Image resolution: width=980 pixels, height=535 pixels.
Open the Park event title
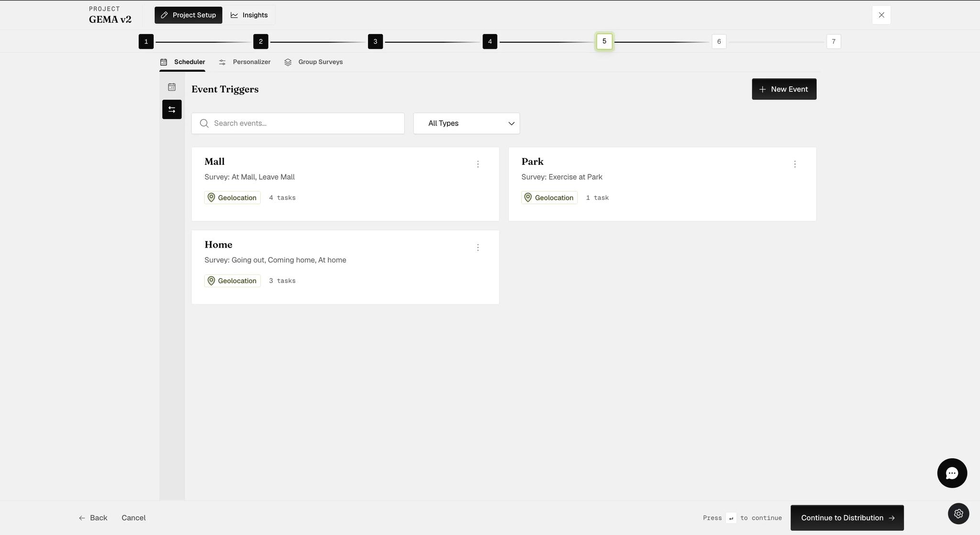(532, 162)
